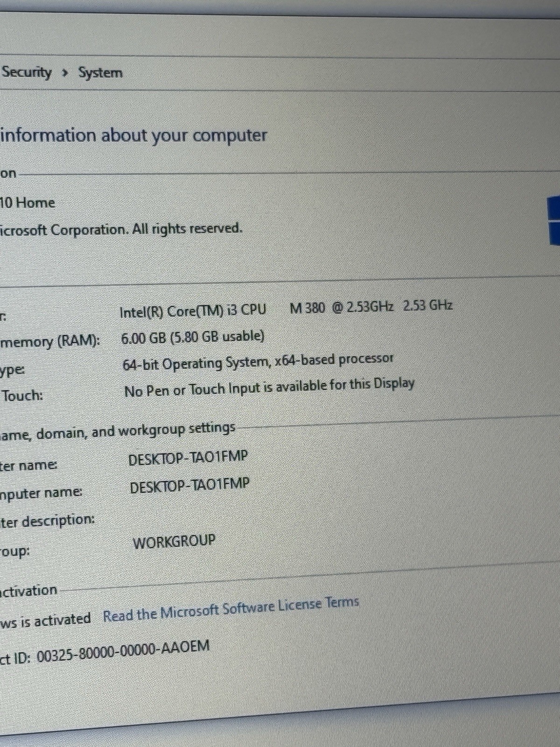Click the 'ter description:' label
This screenshot has width=560, height=747.
pyautogui.click(x=47, y=521)
